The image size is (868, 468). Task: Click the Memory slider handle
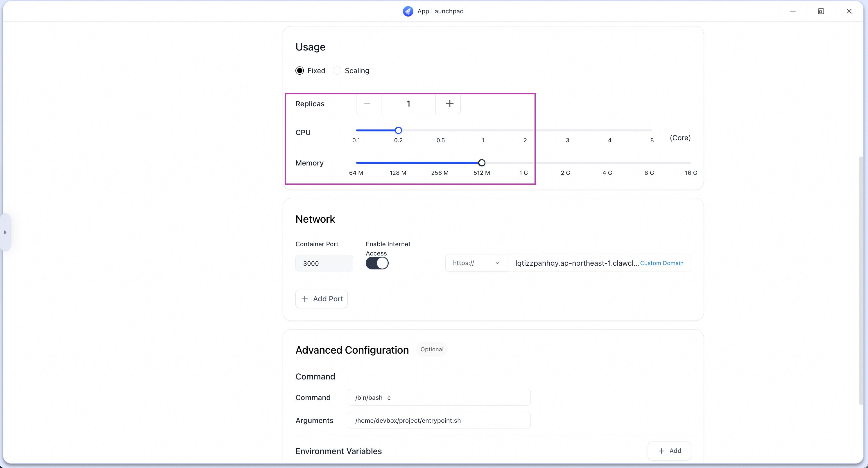482,163
